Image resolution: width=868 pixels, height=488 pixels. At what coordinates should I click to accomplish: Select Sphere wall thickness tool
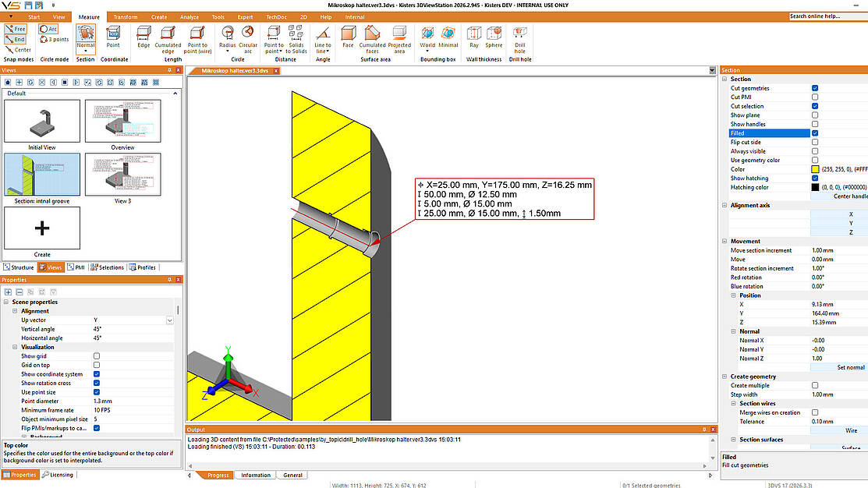click(494, 37)
